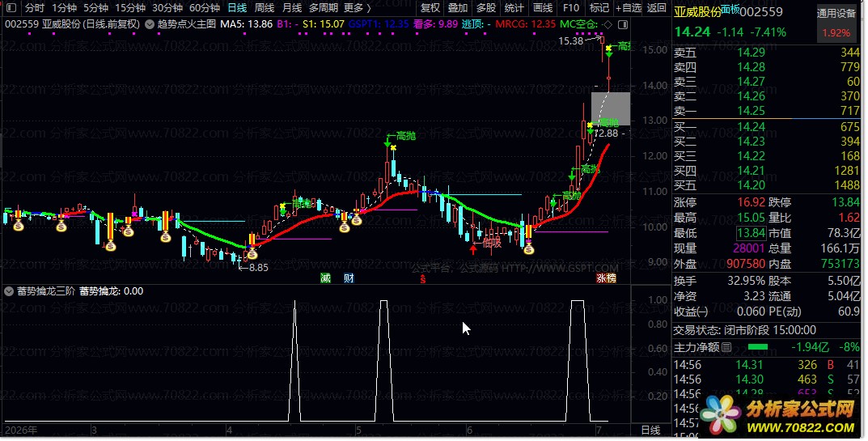Click the 高抛 signal beside 12.88 label
The height and width of the screenshot is (441, 868).
click(x=604, y=123)
